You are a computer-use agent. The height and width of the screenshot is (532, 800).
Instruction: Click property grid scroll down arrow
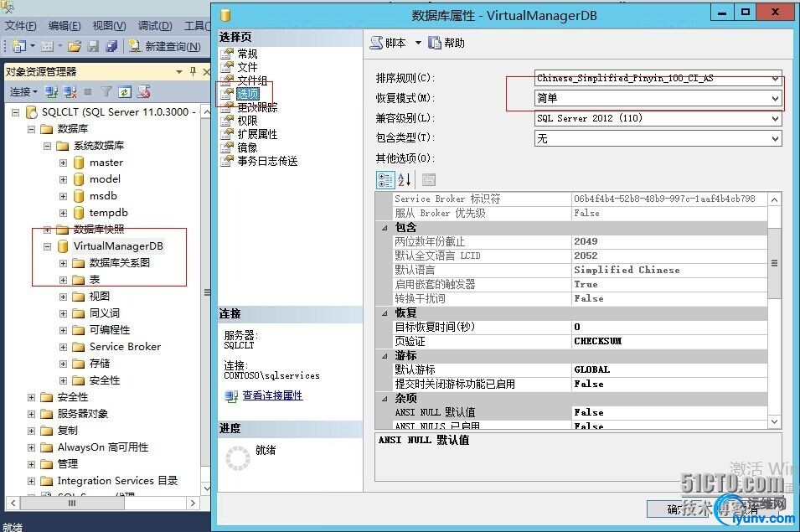tap(775, 421)
